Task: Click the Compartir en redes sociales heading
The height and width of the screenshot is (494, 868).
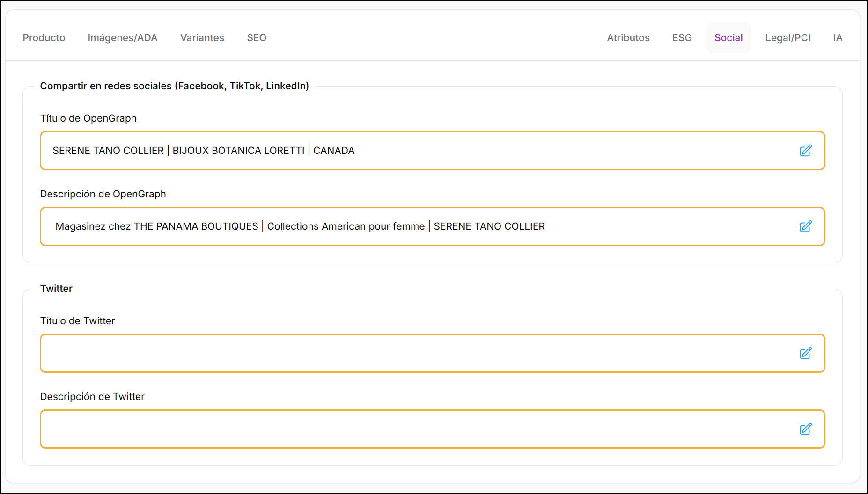Action: pyautogui.click(x=174, y=86)
